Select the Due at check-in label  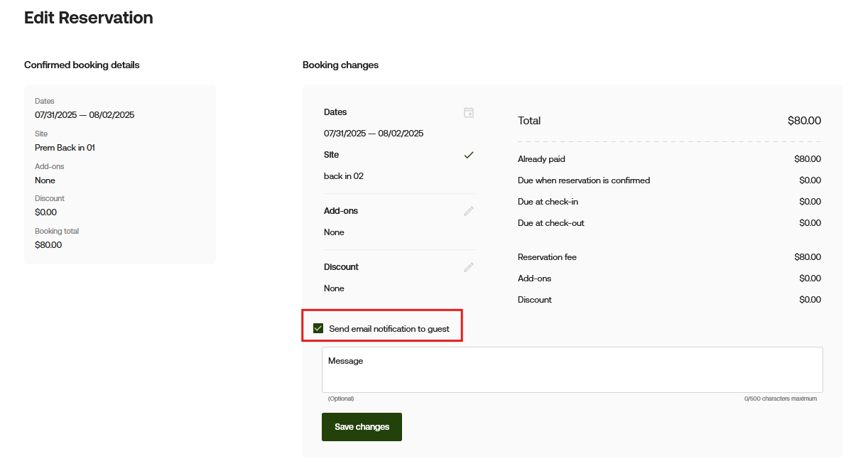click(x=548, y=202)
